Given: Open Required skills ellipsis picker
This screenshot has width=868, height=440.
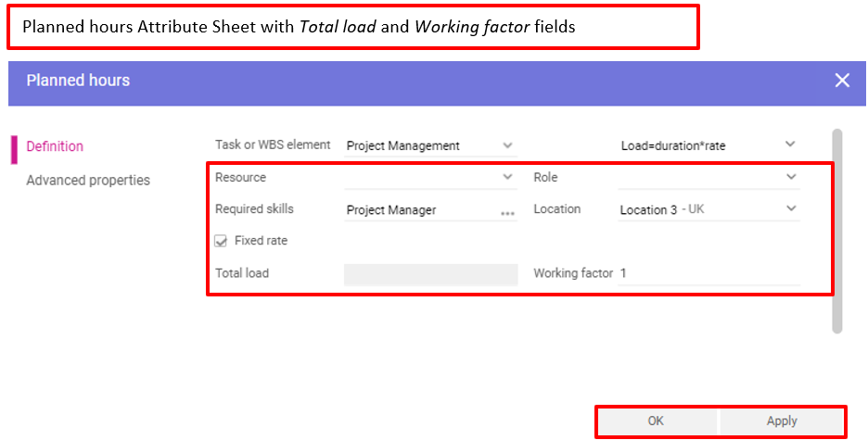Looking at the screenshot, I should [x=507, y=212].
